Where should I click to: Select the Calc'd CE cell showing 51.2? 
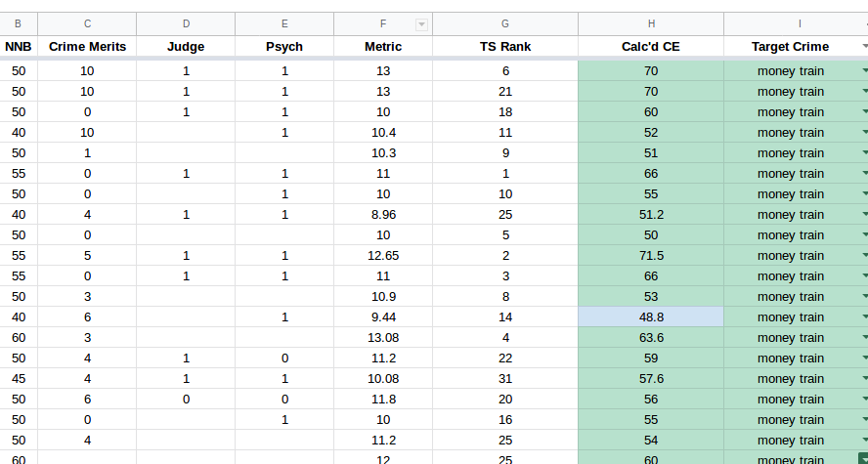[651, 215]
